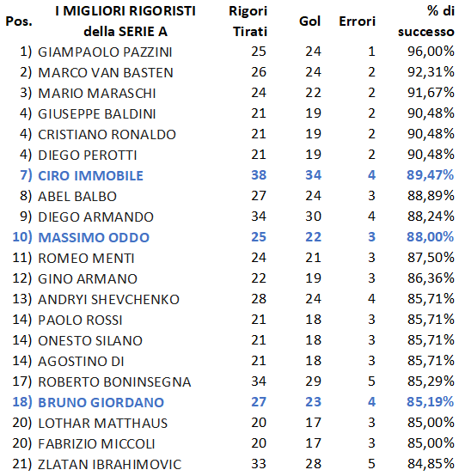This screenshot has width=459, height=476.
Task: Click the '% di successo' column header
Action: tap(426, 21)
